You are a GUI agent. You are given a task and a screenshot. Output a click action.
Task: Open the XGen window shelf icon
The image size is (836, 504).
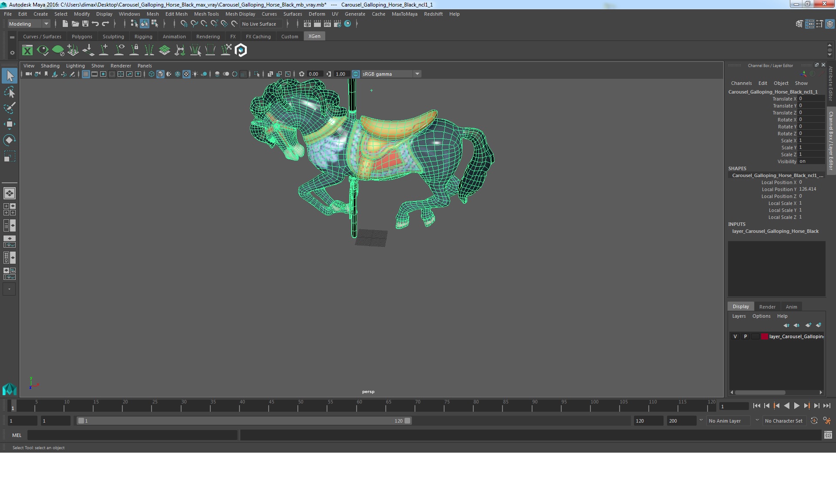click(x=27, y=50)
